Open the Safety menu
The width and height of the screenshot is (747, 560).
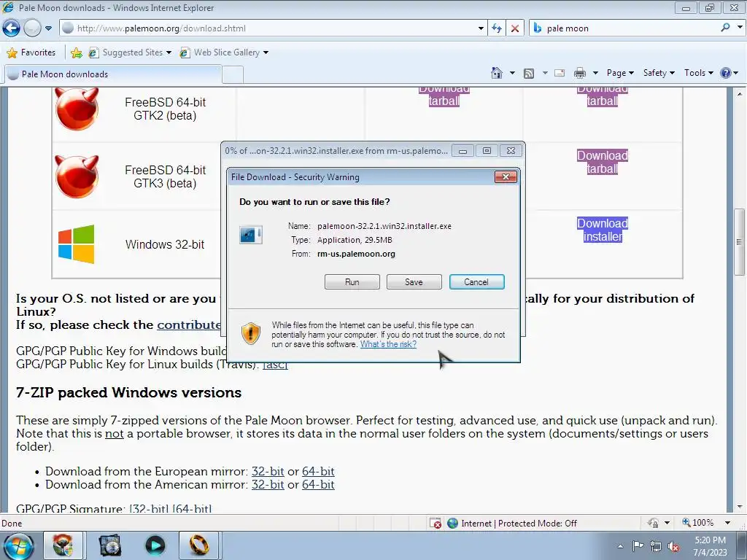pyautogui.click(x=659, y=73)
